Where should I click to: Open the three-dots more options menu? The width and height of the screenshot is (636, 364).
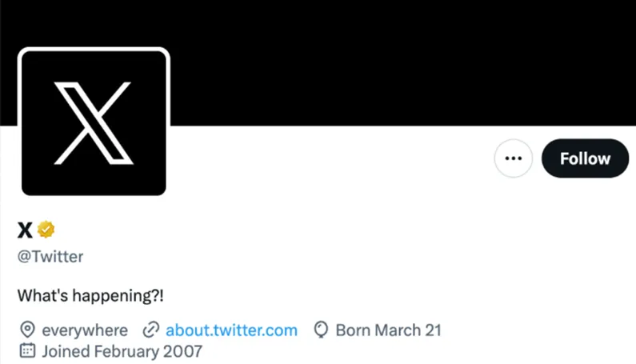click(x=513, y=158)
